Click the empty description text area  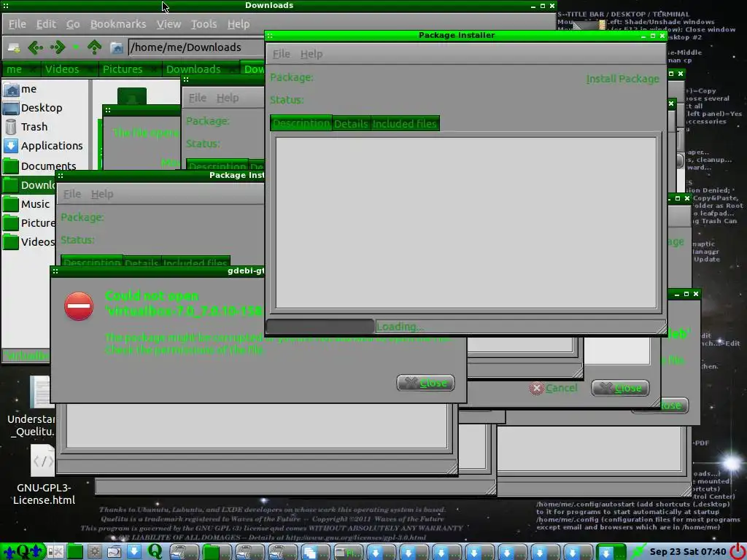466,222
